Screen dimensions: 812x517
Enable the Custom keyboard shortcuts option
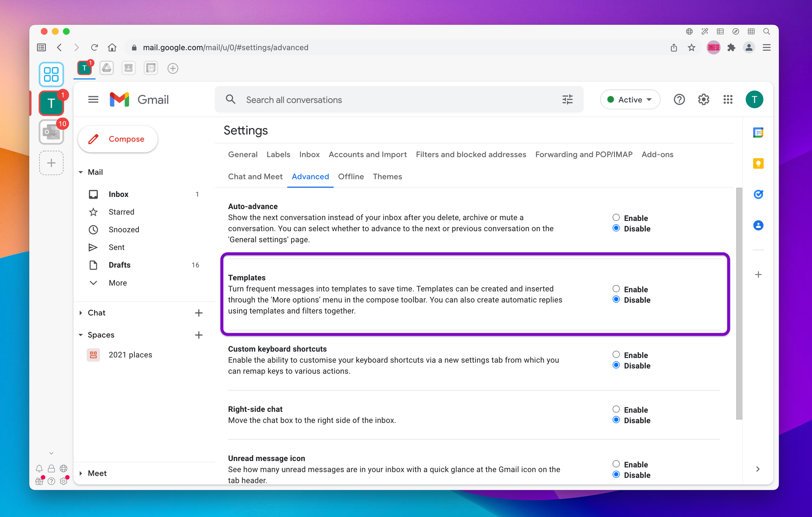pos(616,355)
